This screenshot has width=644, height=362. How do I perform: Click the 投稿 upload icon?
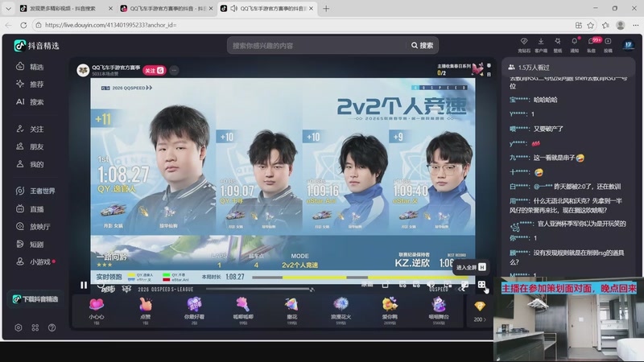tap(608, 45)
